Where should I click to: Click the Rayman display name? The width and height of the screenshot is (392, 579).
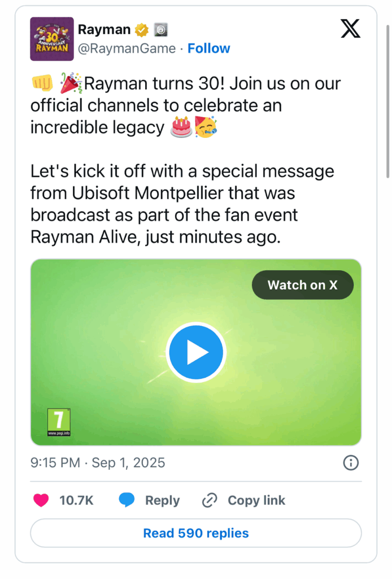[104, 29]
